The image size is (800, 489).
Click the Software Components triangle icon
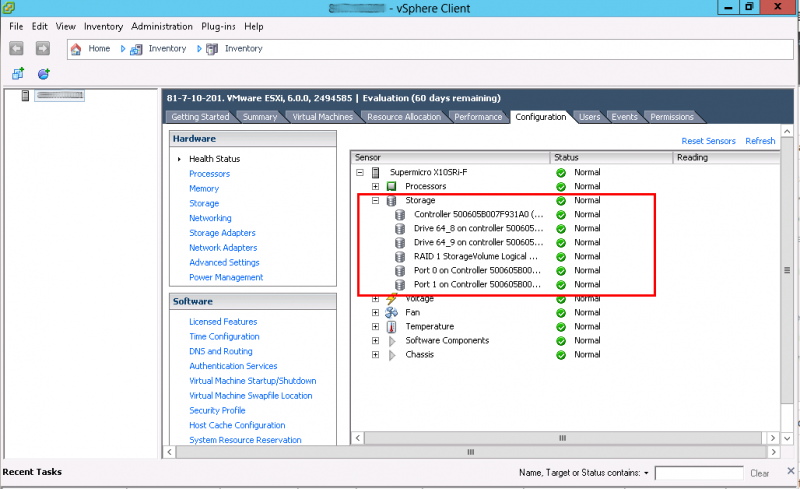[x=392, y=340]
